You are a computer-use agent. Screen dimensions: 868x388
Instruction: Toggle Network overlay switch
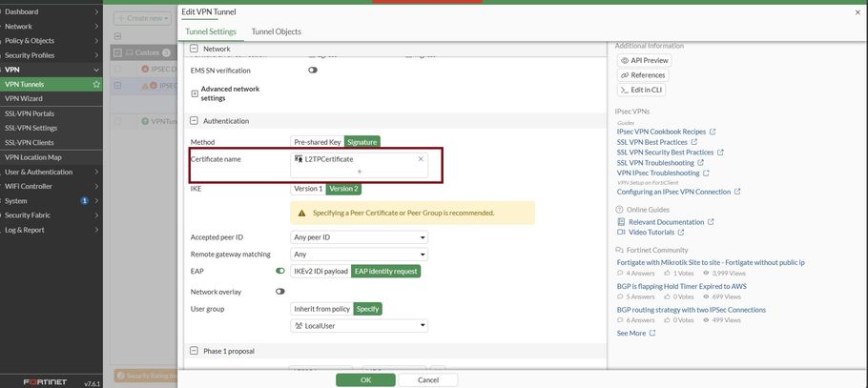pyautogui.click(x=280, y=292)
